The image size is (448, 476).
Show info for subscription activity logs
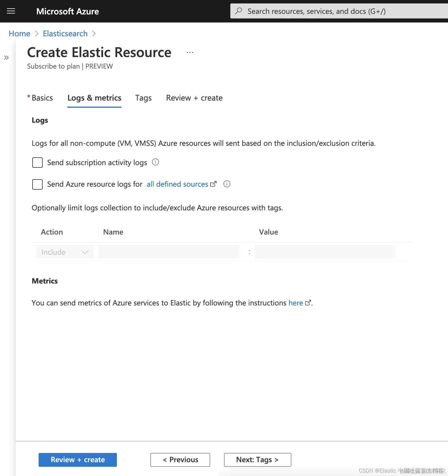155,162
